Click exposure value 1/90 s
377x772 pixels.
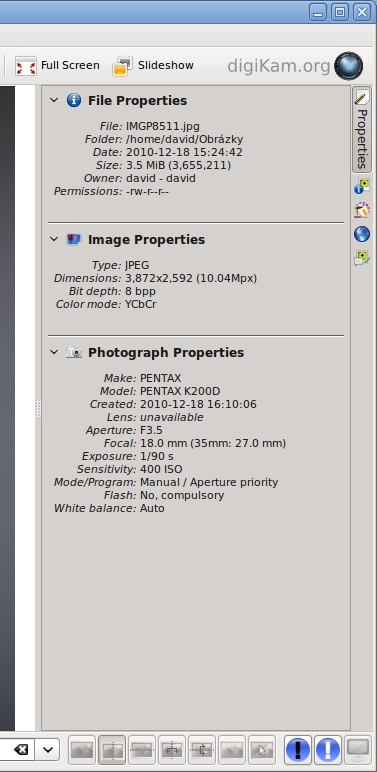[157, 456]
